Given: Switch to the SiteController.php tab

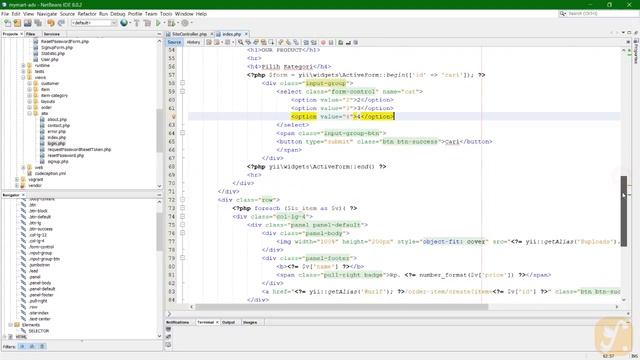Looking at the screenshot, I should click(x=189, y=34).
